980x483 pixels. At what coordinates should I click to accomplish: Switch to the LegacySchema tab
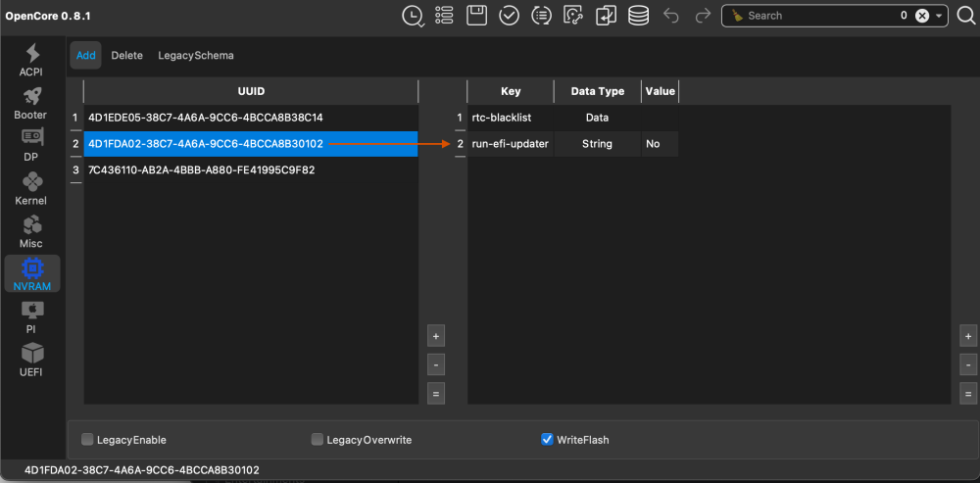pyautogui.click(x=196, y=55)
